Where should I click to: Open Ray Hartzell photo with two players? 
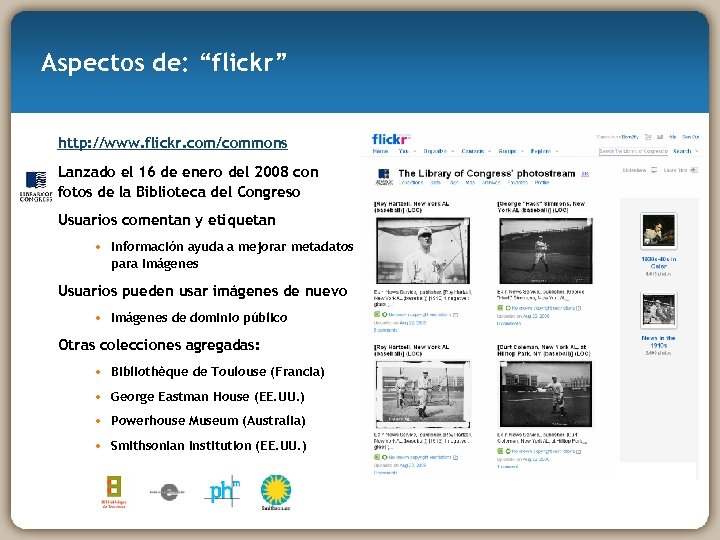[423, 394]
